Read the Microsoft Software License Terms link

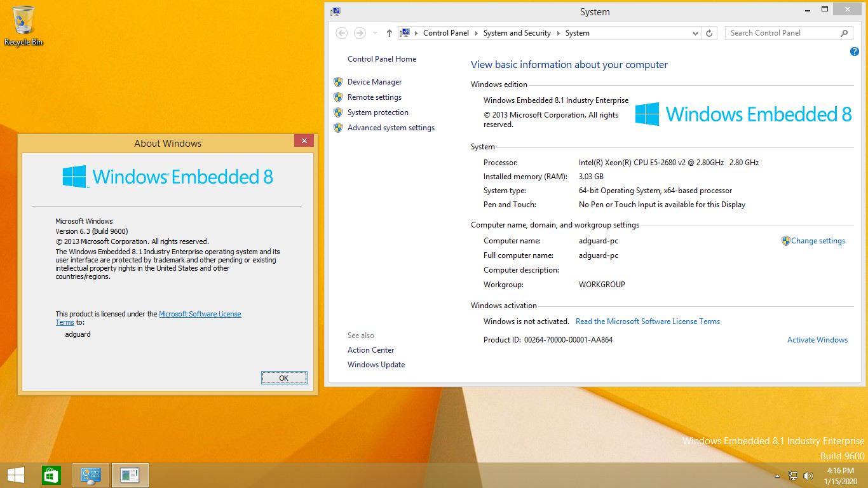click(x=648, y=322)
